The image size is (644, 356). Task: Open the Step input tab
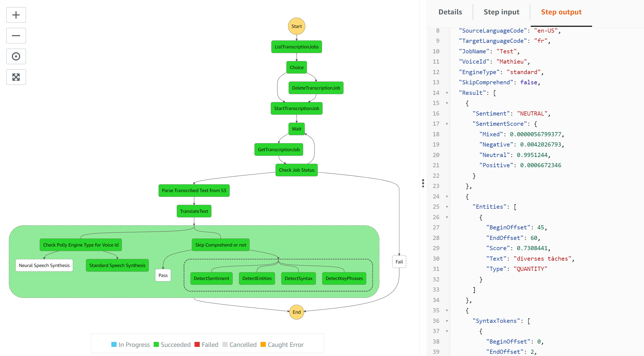click(x=501, y=12)
